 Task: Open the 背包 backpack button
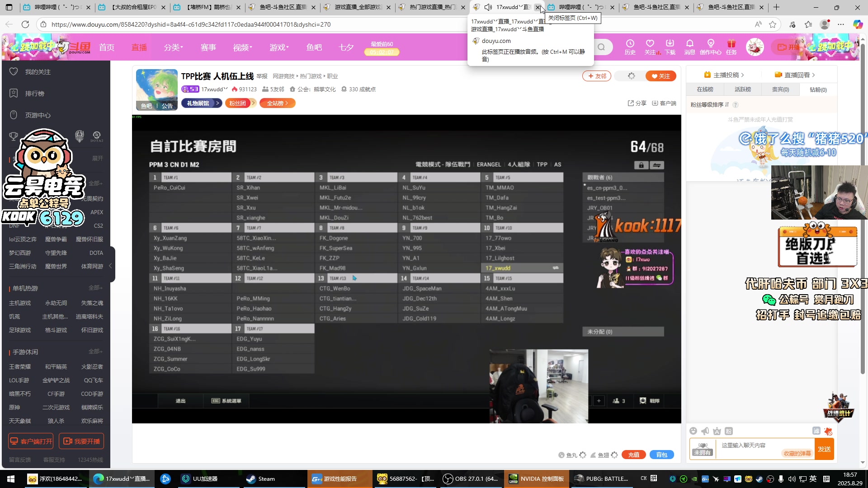[x=662, y=455]
